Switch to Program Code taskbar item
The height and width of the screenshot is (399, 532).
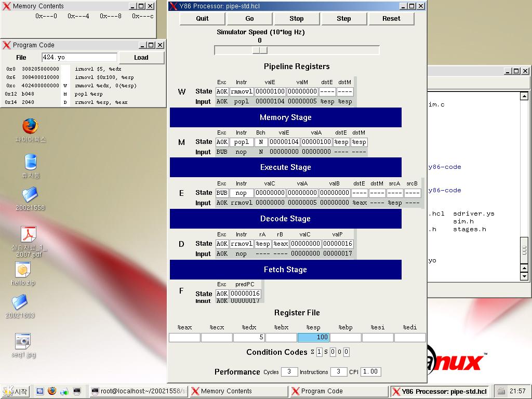(339, 391)
